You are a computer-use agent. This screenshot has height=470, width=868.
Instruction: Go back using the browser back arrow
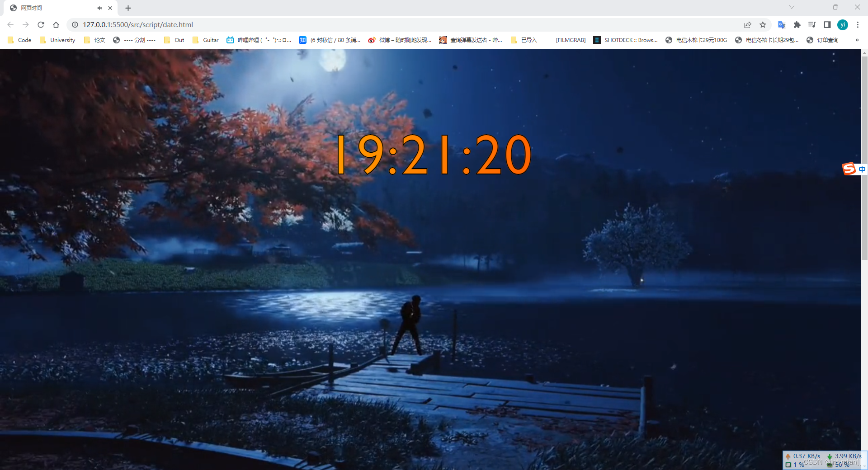tap(10, 25)
